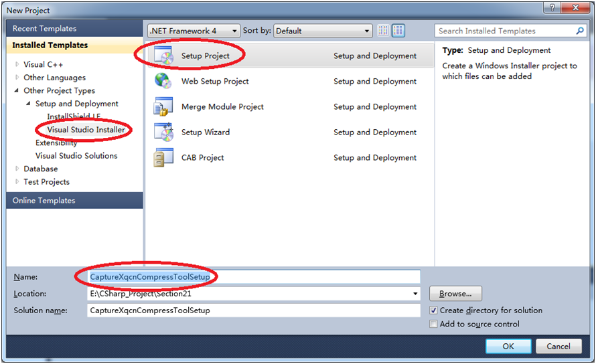Select the Database tree label
Screen dimensions: 596x364
[x=41, y=169]
